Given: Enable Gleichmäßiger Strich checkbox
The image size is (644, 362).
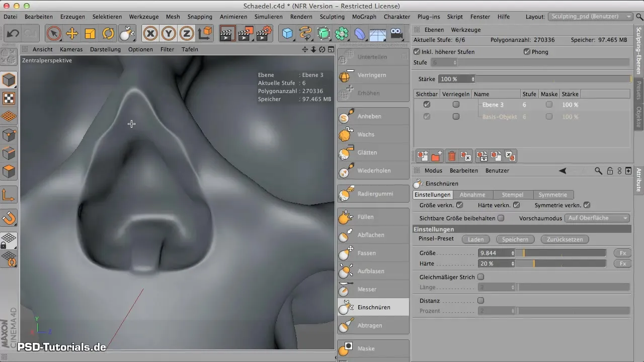Looking at the screenshot, I should 480,277.
